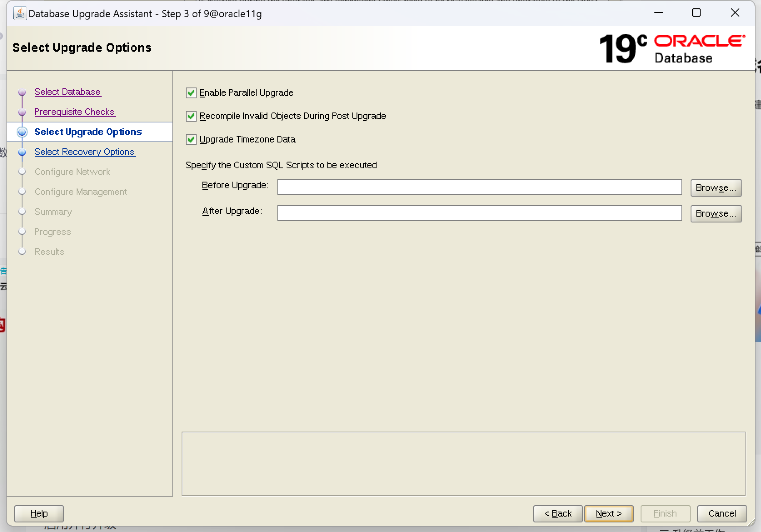Go to Select Database step
The width and height of the screenshot is (761, 532).
pos(67,92)
